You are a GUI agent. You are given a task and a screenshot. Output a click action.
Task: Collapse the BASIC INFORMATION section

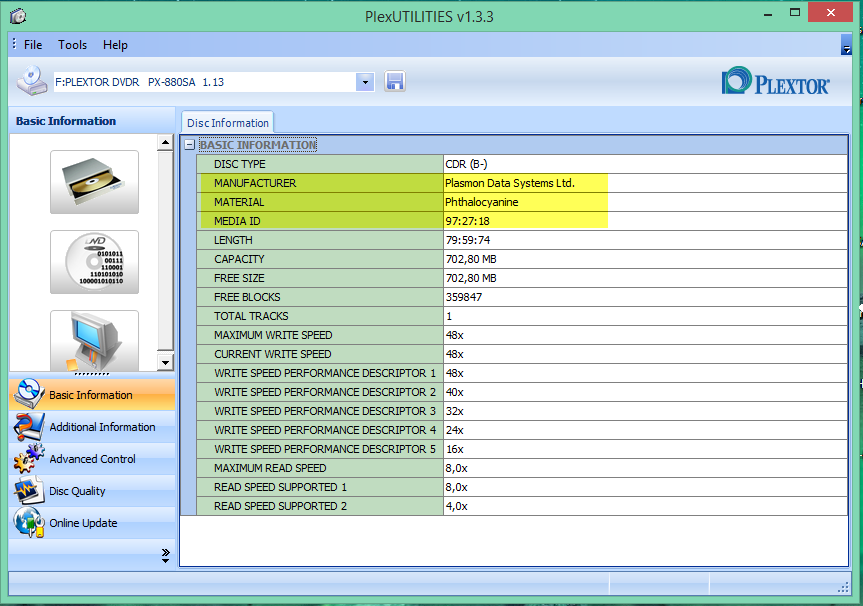189,145
